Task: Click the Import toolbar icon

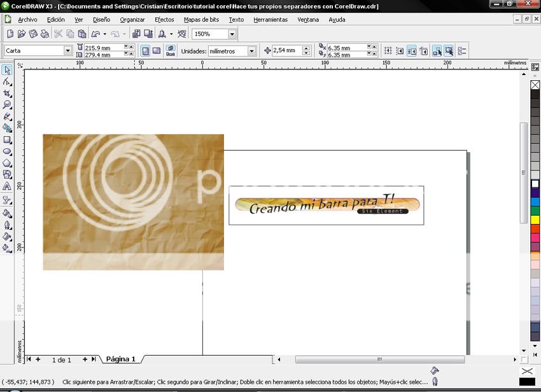Action: [x=136, y=34]
